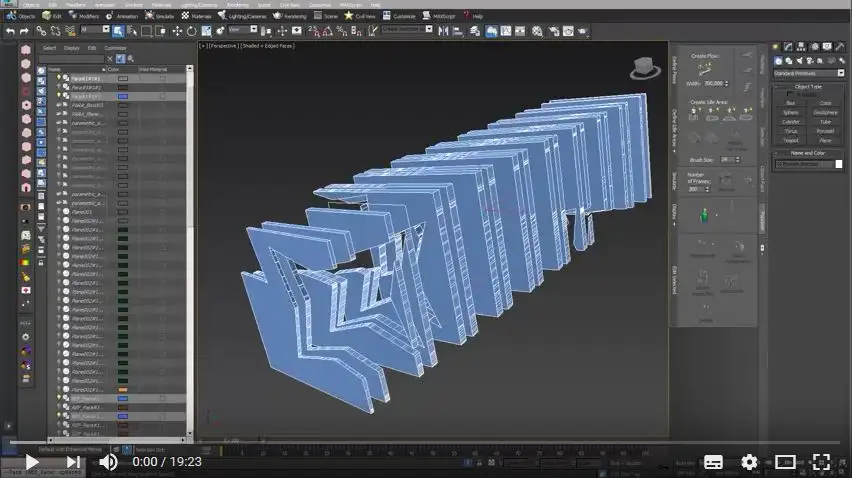
Task: Open the Render Setup icon
Action: click(554, 32)
